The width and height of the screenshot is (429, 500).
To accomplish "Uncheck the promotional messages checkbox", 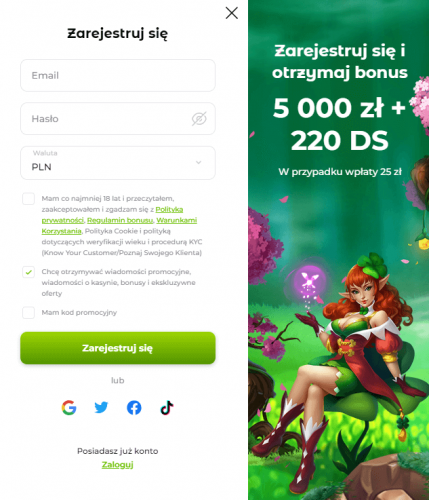I will (x=28, y=272).
